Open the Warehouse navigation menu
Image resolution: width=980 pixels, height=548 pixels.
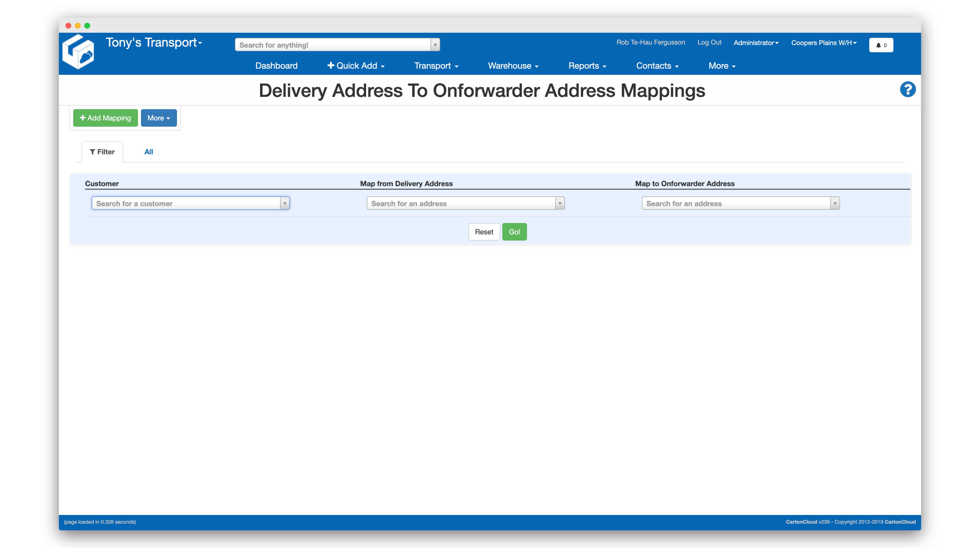coord(513,66)
